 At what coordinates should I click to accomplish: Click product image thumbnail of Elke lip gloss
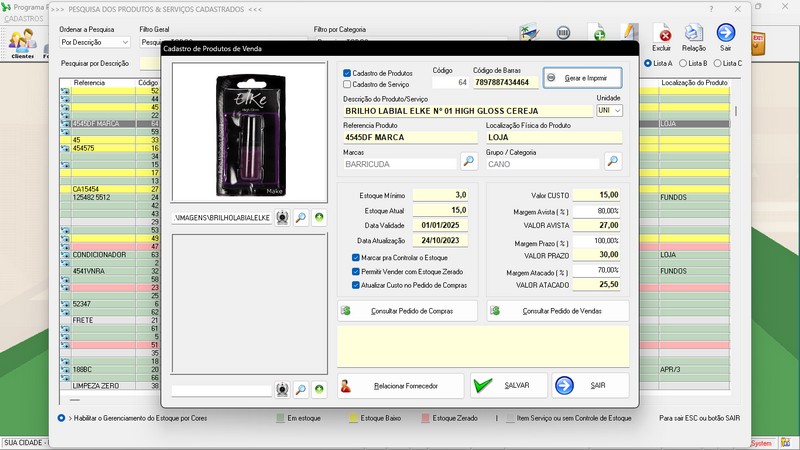tap(249, 133)
